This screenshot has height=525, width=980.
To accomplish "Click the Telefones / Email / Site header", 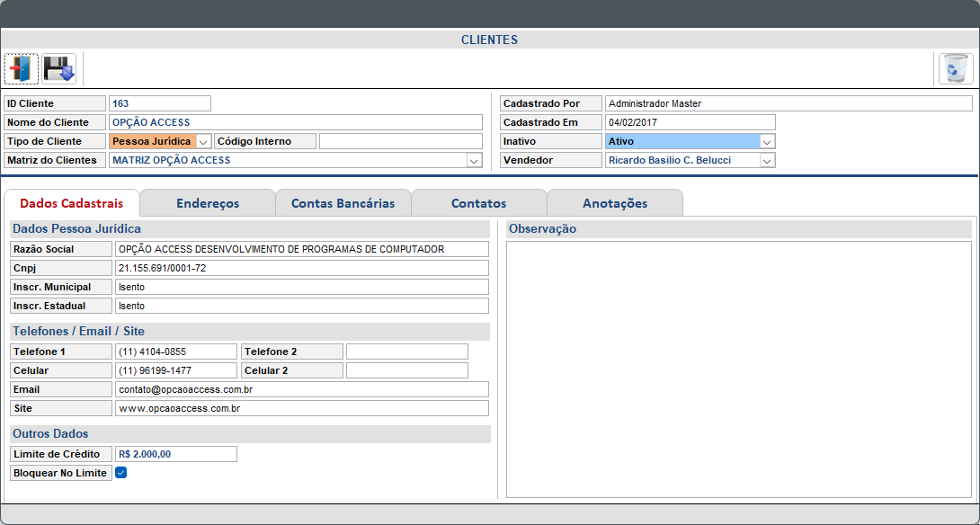I will coord(250,331).
